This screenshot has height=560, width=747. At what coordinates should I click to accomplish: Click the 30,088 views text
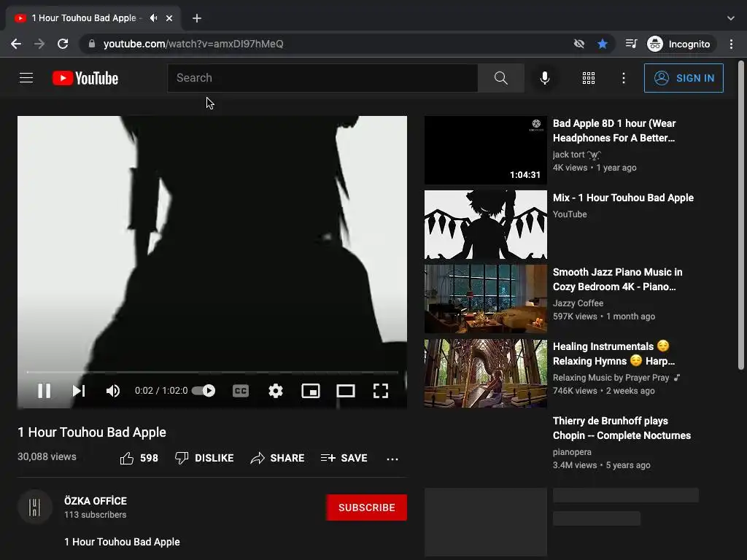tap(47, 456)
